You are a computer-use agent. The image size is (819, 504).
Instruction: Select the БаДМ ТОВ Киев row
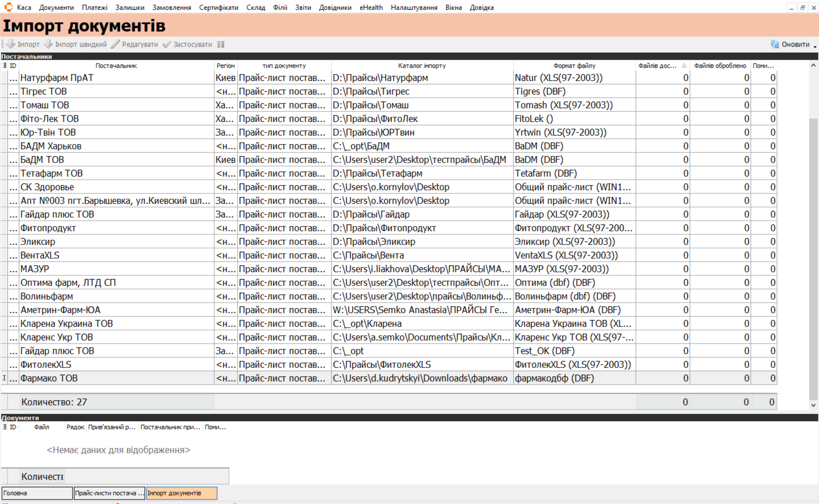coord(42,160)
